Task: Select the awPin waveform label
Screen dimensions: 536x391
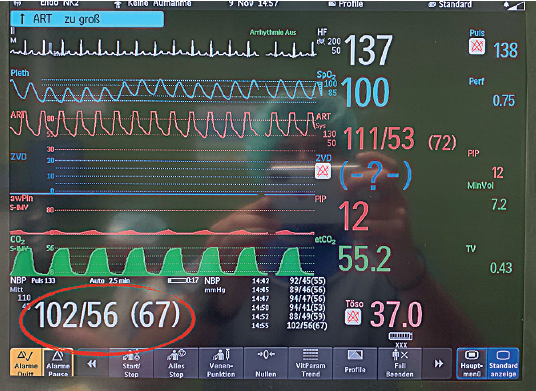Action: (x=22, y=199)
